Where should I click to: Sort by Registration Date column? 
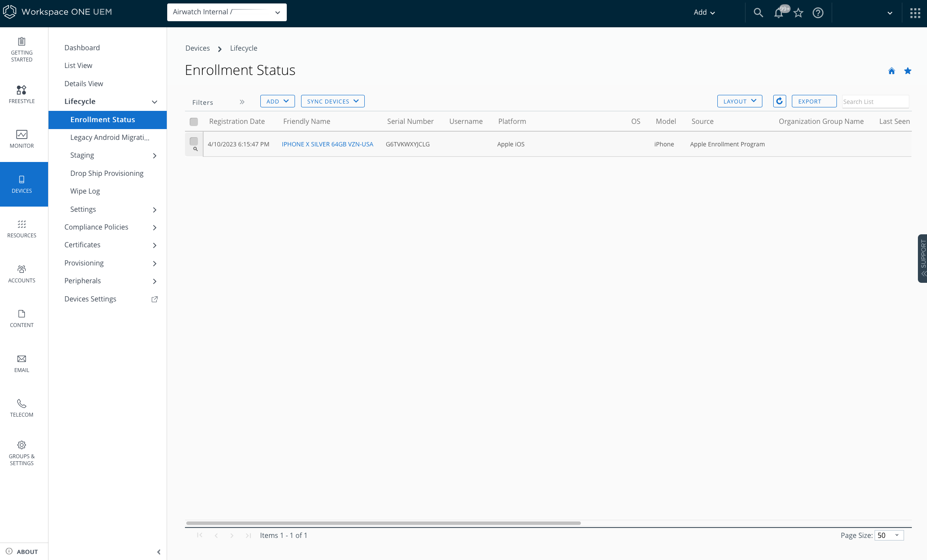(x=237, y=121)
